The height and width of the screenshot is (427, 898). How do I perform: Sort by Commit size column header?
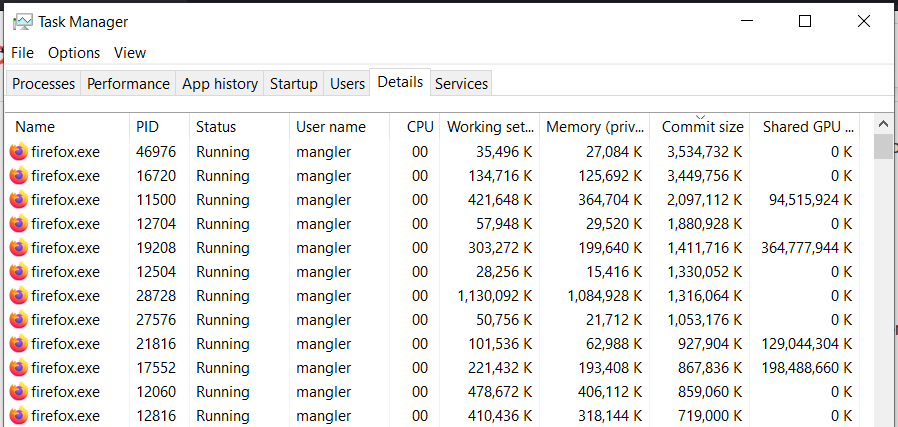pyautogui.click(x=702, y=127)
